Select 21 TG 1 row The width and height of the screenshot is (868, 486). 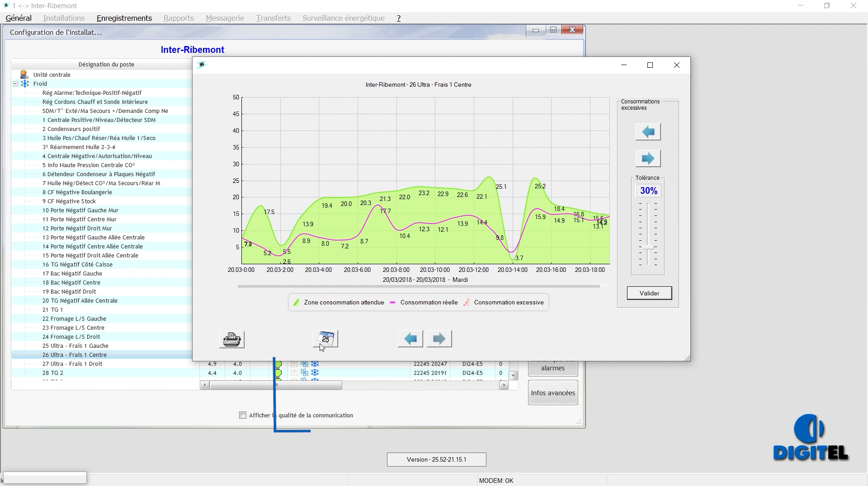coord(52,309)
